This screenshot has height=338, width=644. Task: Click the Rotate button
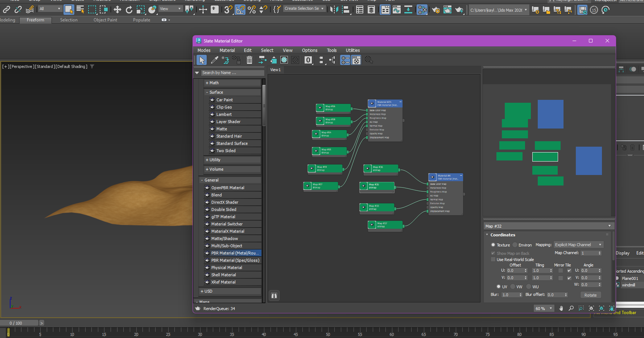[x=590, y=295]
